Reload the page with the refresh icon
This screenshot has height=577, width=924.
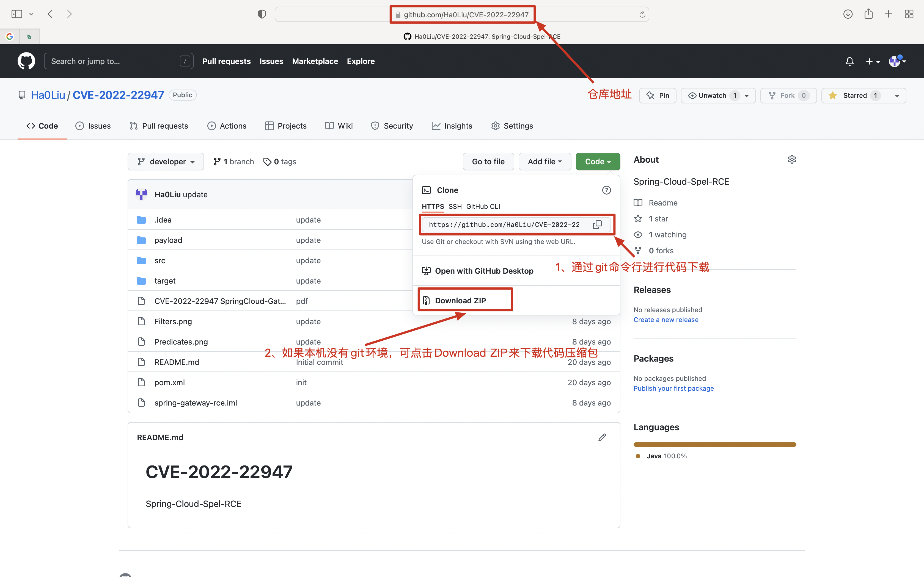point(642,15)
